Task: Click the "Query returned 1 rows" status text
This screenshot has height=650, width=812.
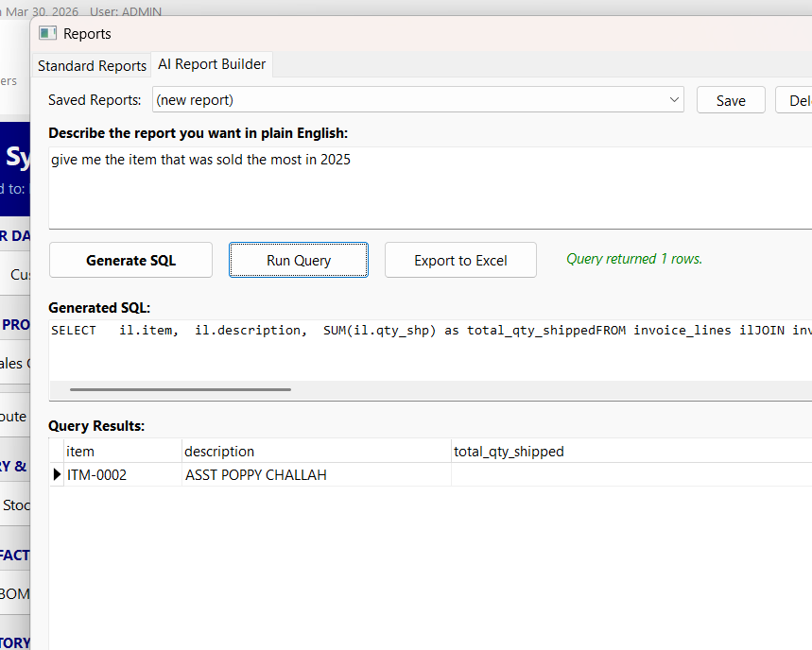Action: click(x=633, y=258)
